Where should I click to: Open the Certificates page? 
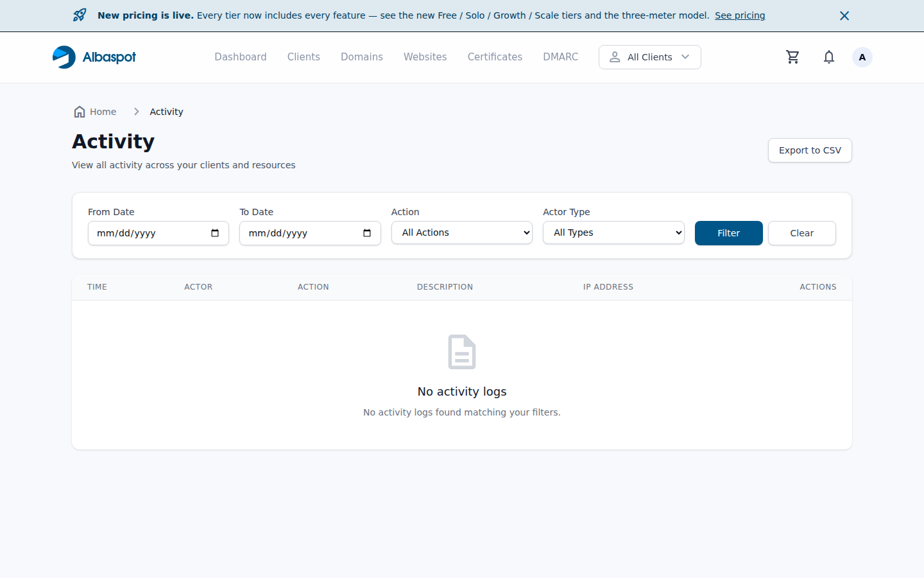click(x=495, y=57)
